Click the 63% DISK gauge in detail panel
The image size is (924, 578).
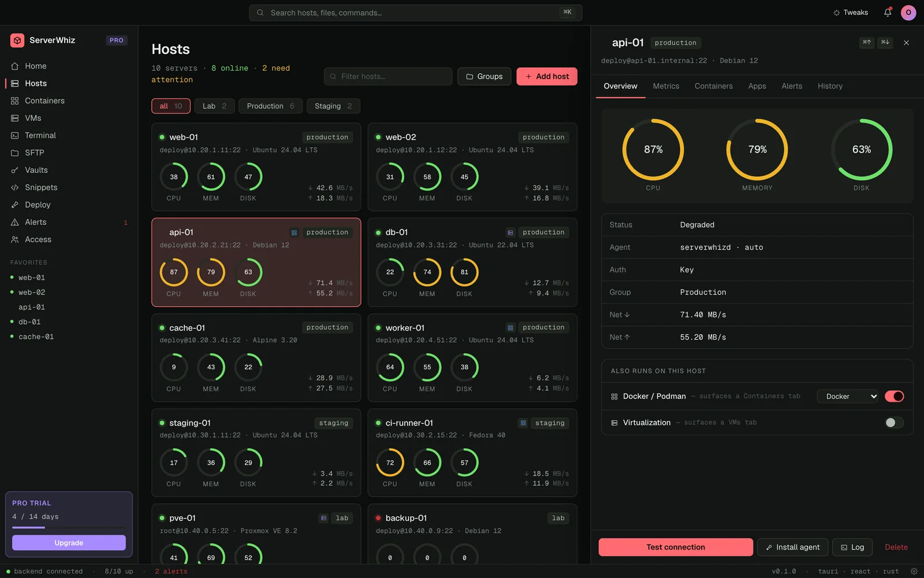tap(861, 150)
